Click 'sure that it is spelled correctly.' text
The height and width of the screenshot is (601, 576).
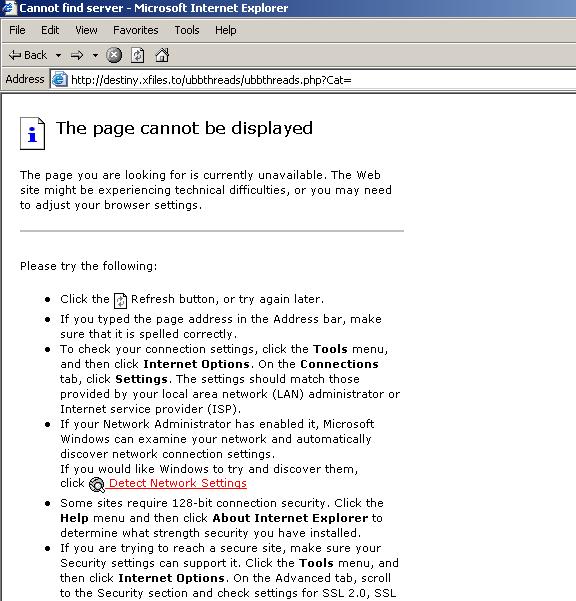[148, 334]
